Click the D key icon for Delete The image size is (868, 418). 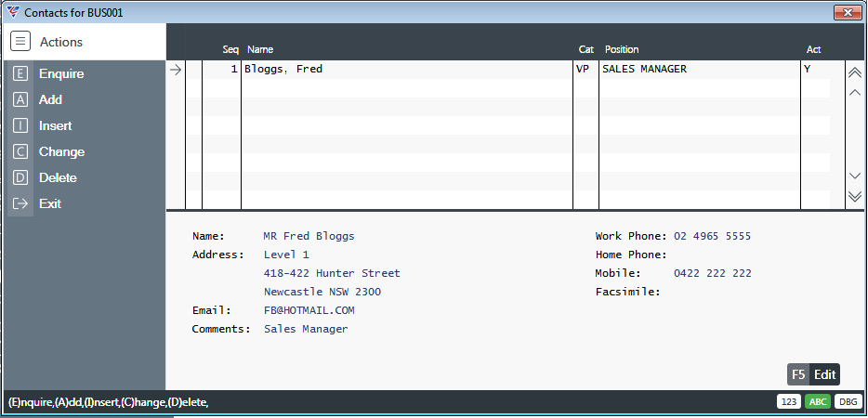(20, 177)
